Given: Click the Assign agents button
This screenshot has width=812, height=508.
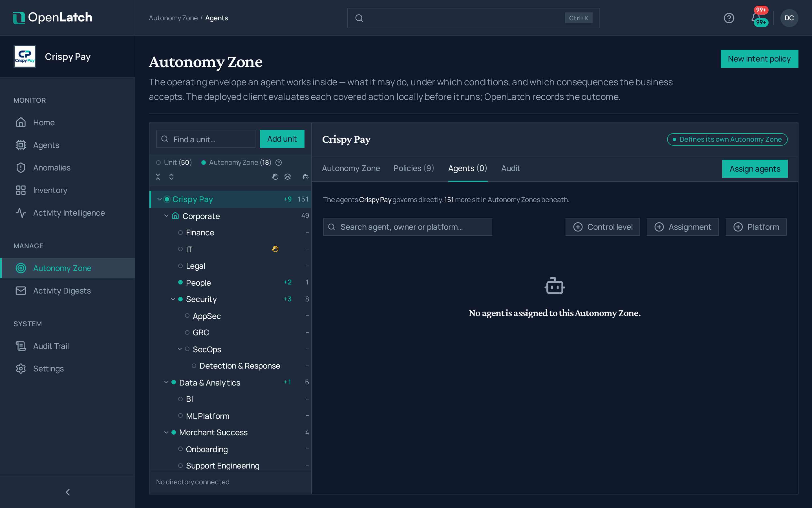Looking at the screenshot, I should pos(755,169).
